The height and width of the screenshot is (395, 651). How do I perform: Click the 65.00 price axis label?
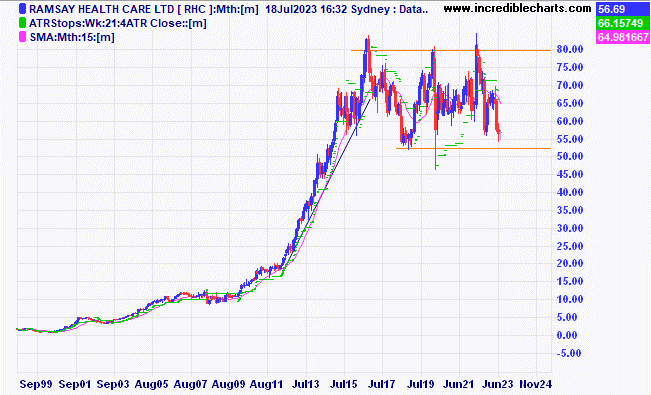pyautogui.click(x=570, y=103)
